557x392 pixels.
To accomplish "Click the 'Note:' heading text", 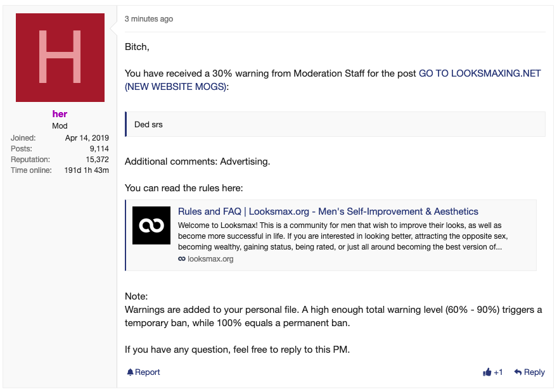I will (136, 296).
